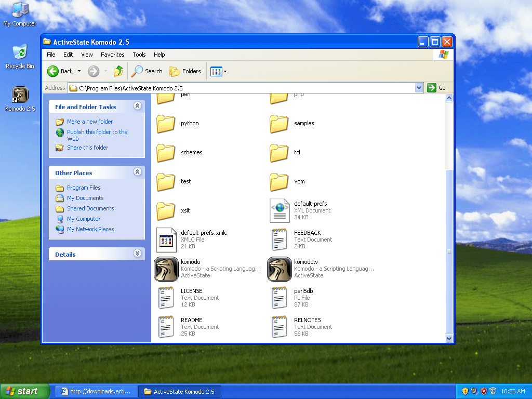The width and height of the screenshot is (532, 399).
Task: Select the LICENSE text document icon
Action: 166,298
